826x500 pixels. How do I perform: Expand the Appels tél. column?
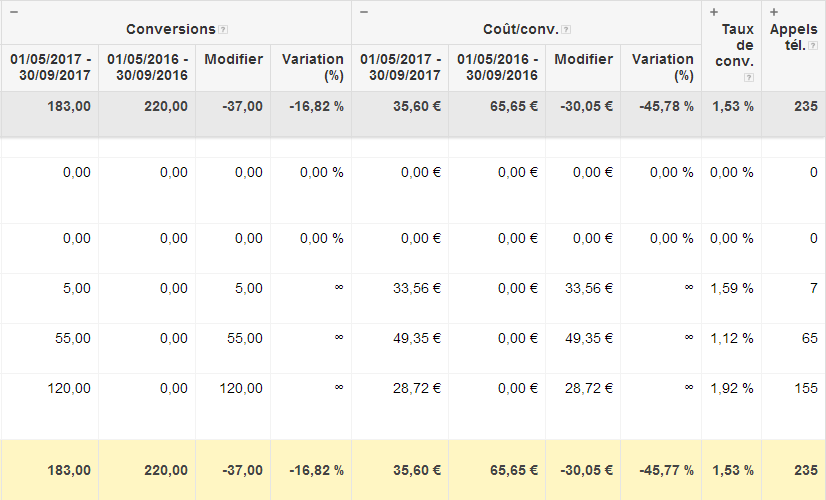774,12
